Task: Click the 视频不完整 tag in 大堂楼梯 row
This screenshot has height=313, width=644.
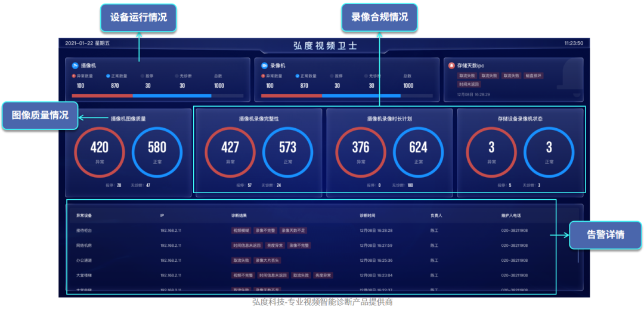Action: (x=243, y=275)
